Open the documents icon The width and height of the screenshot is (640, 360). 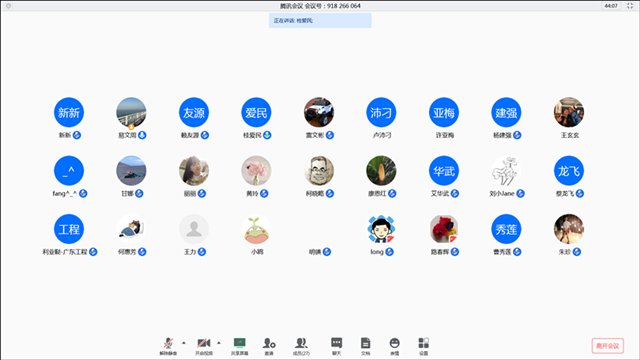tap(366, 346)
